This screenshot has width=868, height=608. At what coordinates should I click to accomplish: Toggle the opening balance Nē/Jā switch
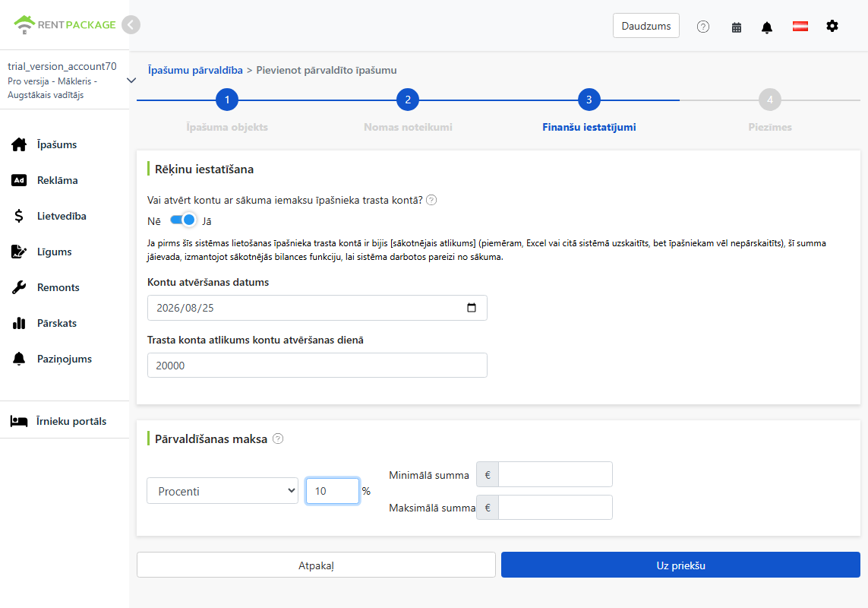(x=183, y=220)
